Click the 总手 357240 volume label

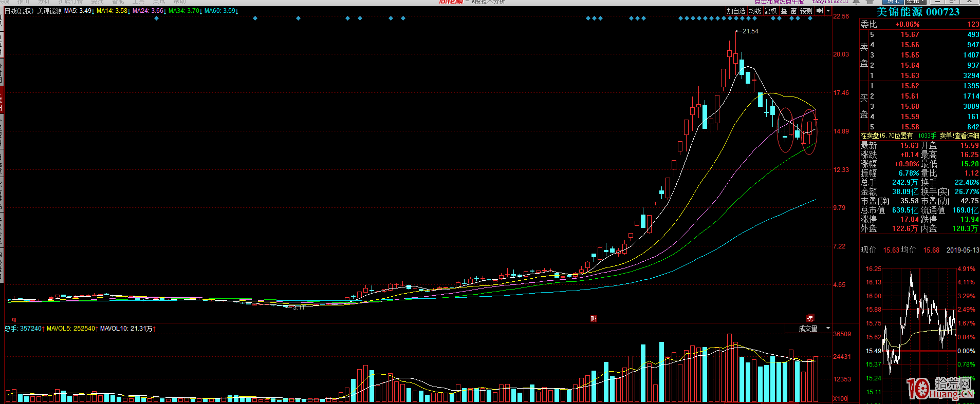pyautogui.click(x=23, y=329)
